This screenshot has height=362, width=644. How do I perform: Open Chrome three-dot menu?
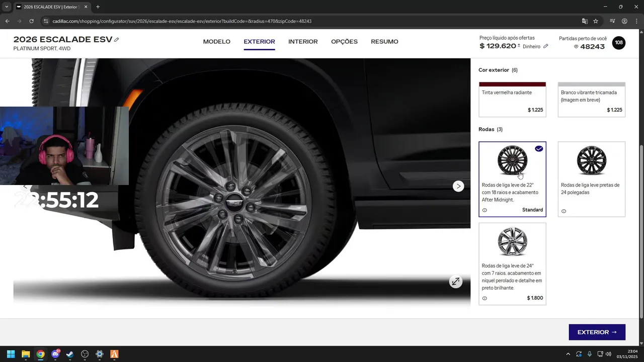point(636,21)
